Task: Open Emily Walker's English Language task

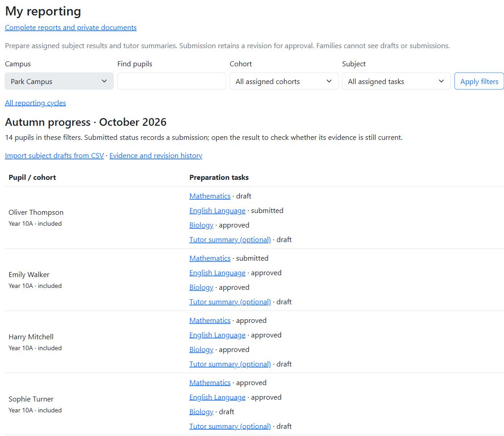Action: (217, 272)
